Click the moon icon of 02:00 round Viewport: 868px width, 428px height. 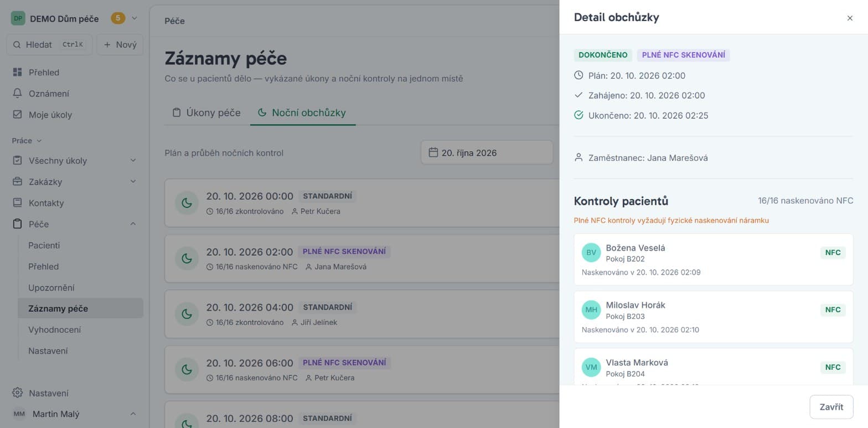tap(187, 259)
